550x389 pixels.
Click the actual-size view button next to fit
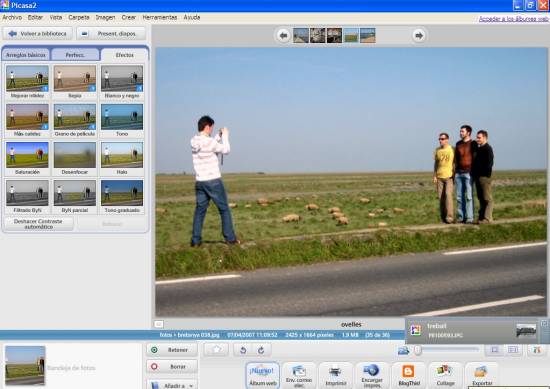click(x=513, y=349)
